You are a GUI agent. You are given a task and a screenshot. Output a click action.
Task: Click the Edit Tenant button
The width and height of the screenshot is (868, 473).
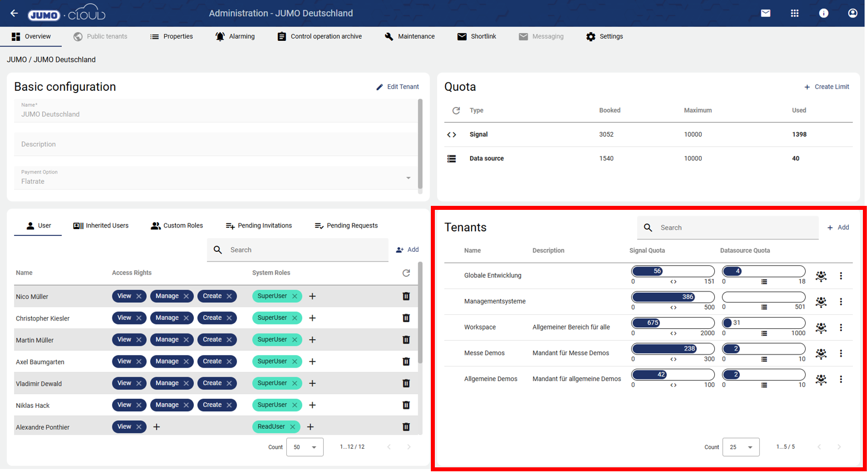(x=397, y=87)
